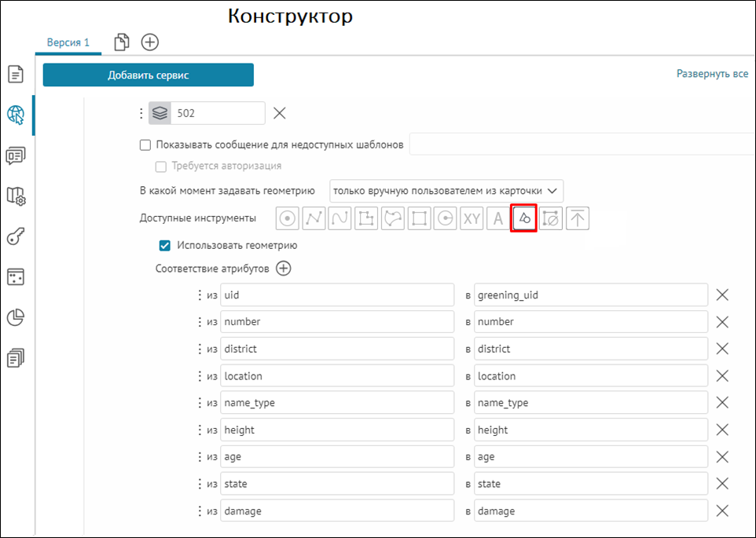The image size is (756, 538).
Task: Click the 'Добавить сервис' button
Action: tap(149, 75)
